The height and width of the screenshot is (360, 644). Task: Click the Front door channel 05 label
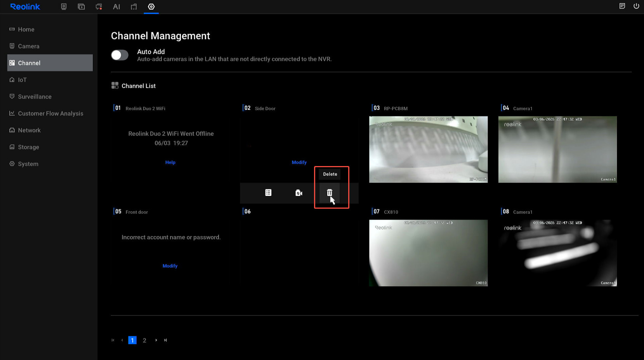pyautogui.click(x=137, y=212)
